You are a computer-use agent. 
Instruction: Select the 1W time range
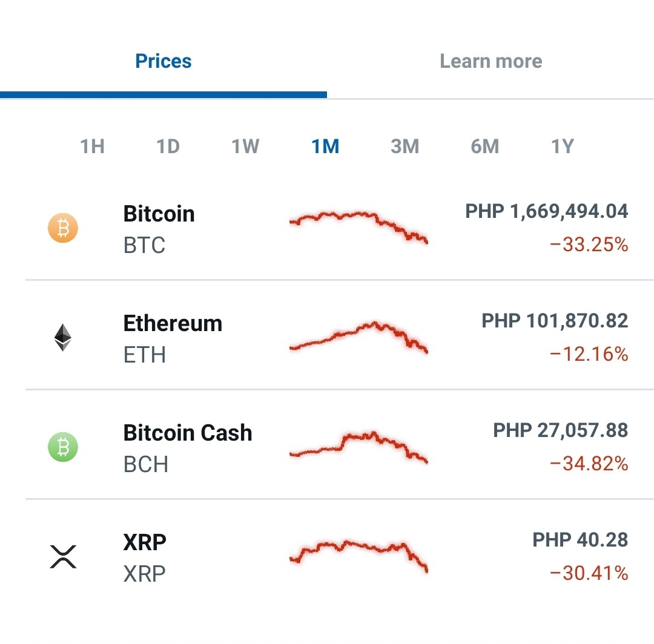pyautogui.click(x=245, y=146)
